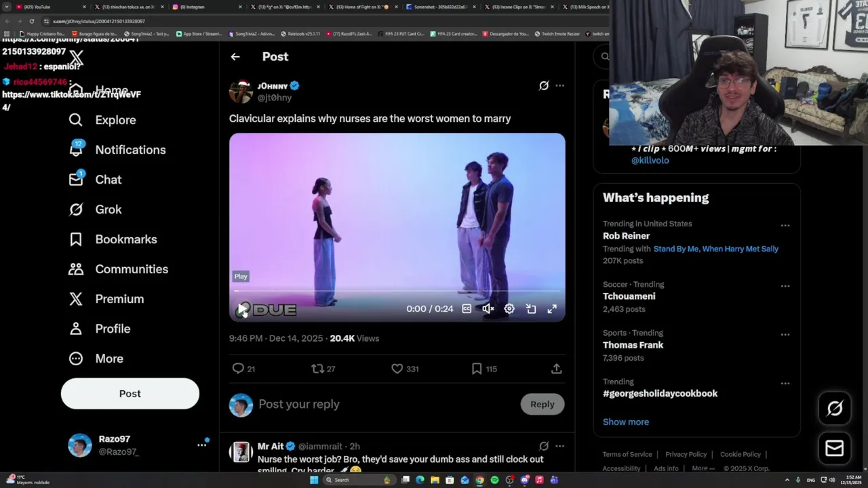Click Grok icon on Mr Ait's reply
Screen dimensions: 868x488
click(x=544, y=447)
